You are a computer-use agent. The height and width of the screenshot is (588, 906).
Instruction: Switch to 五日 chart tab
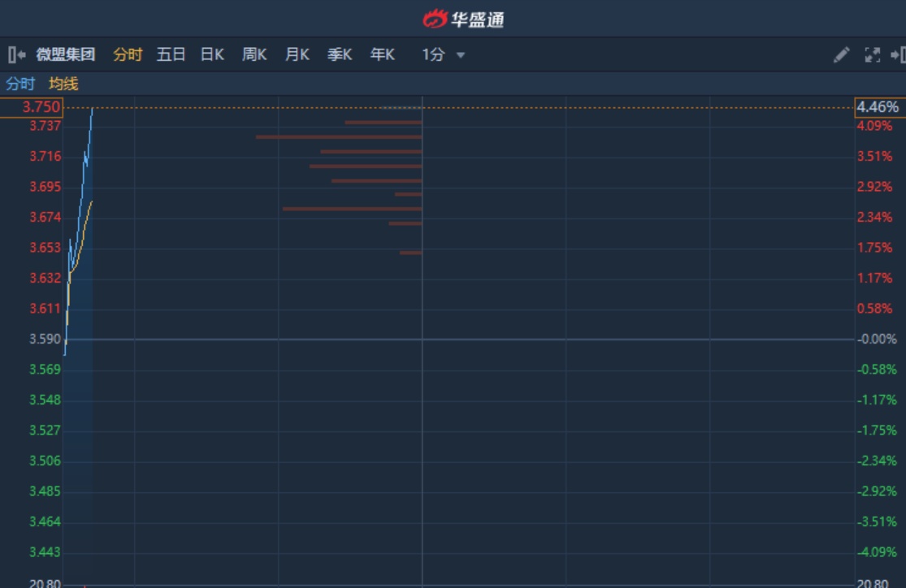click(171, 55)
